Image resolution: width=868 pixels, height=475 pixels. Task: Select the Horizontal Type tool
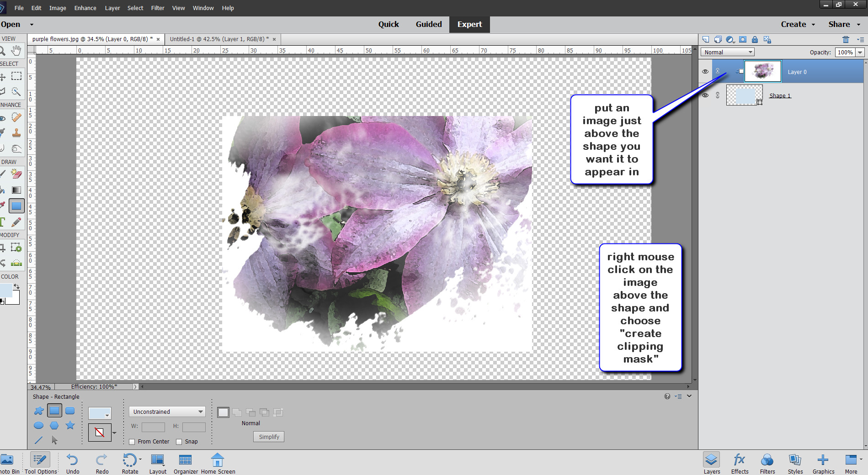(x=3, y=222)
